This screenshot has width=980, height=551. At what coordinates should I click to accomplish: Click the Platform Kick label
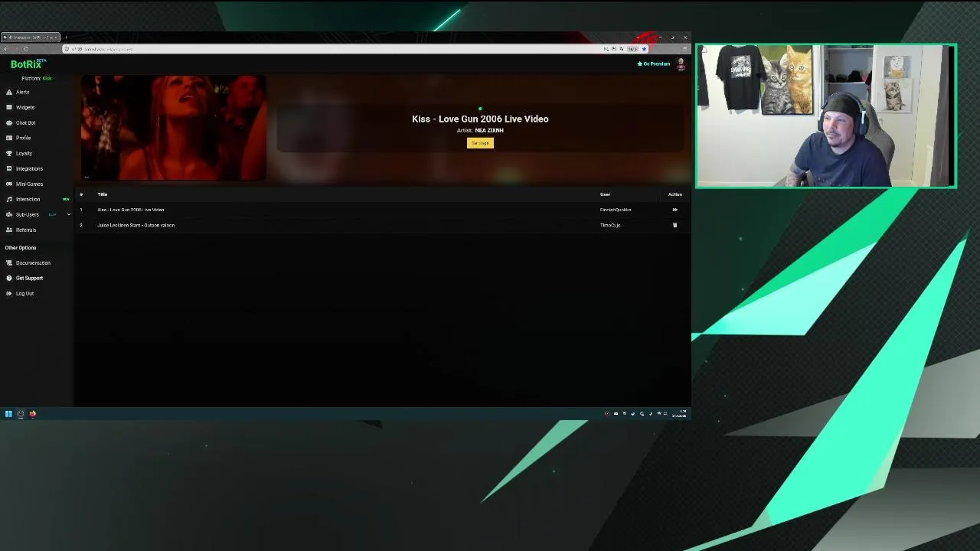click(37, 78)
